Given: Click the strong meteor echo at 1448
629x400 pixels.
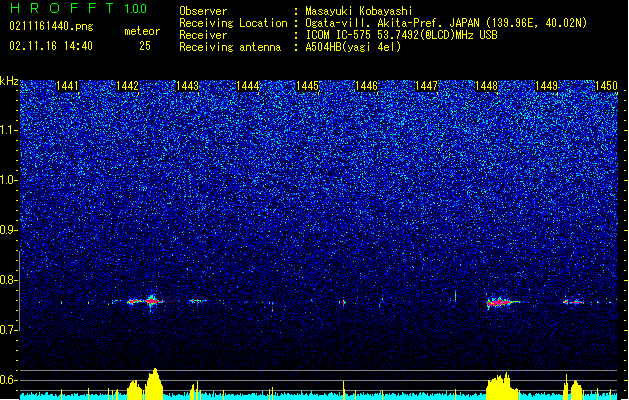Looking at the screenshot, I should click(500, 302).
